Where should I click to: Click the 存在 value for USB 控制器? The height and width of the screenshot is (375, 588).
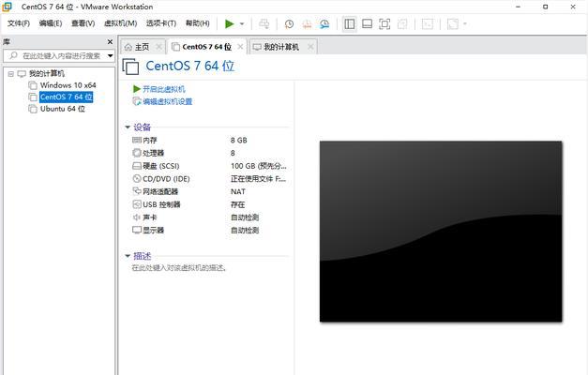[238, 204]
